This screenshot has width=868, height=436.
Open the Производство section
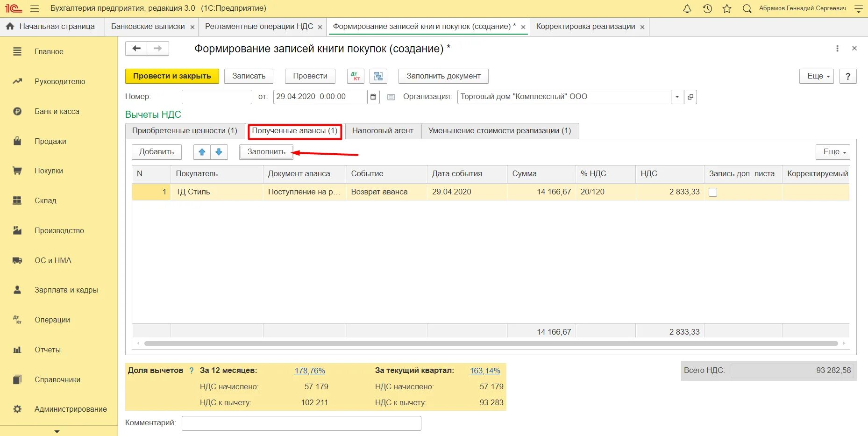59,230
